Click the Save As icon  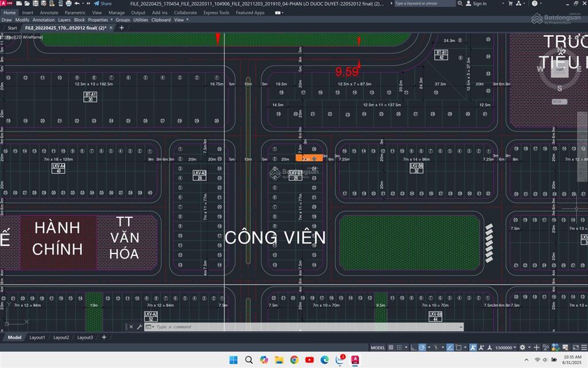(x=44, y=3)
